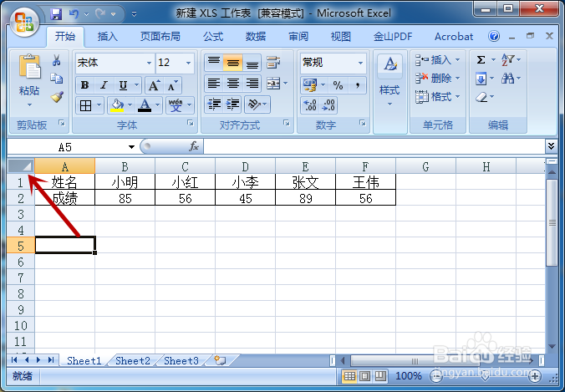The width and height of the screenshot is (565, 392).
Task: Toggle middle vertical alignment
Action: [233, 63]
